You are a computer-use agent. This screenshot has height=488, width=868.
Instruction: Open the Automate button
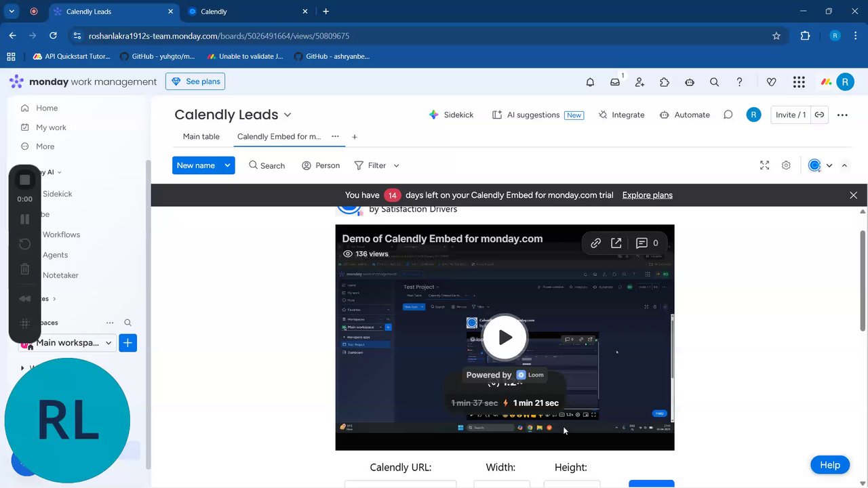click(684, 115)
